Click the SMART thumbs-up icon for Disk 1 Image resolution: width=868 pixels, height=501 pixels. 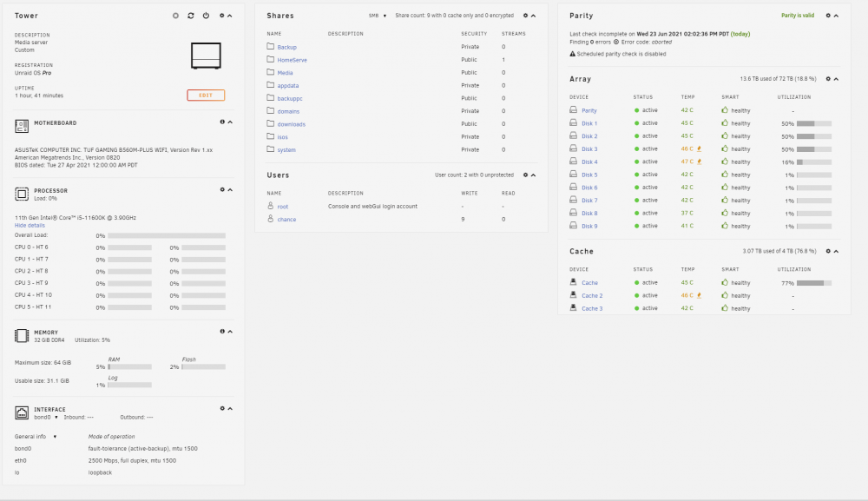[x=725, y=123]
